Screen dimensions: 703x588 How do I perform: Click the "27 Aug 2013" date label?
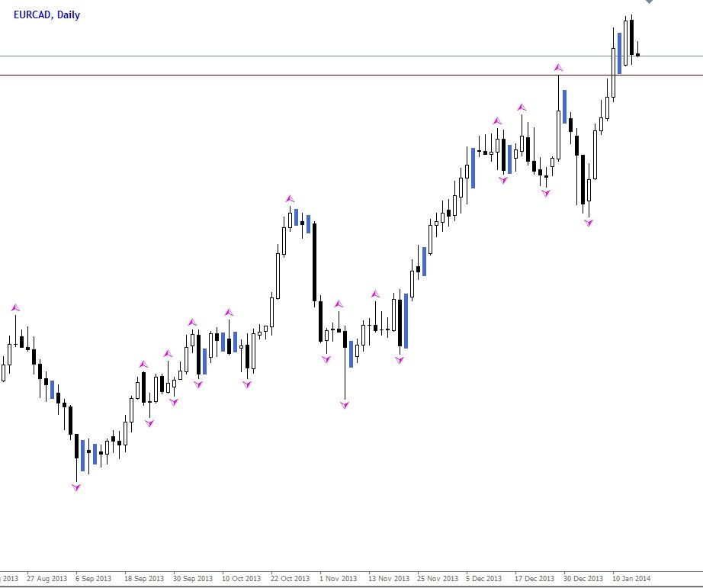[x=47, y=578]
